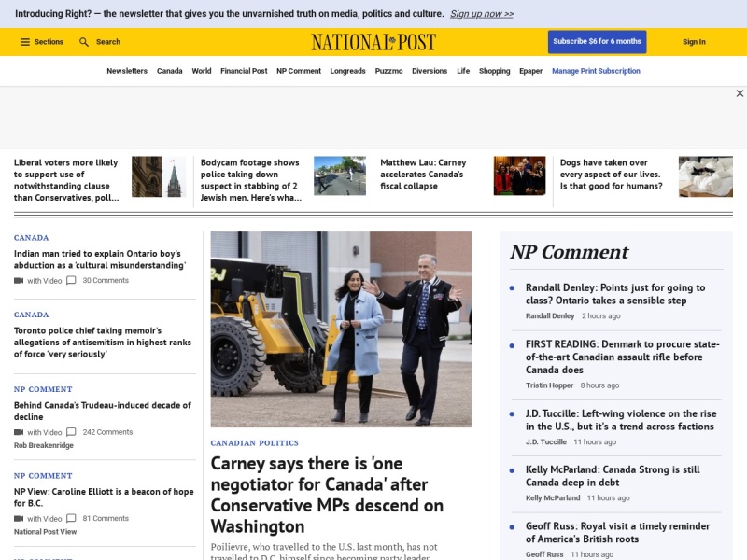This screenshot has width=747, height=560.
Task: Open 'NP View: Caroline Elliott' article
Action: tap(104, 497)
